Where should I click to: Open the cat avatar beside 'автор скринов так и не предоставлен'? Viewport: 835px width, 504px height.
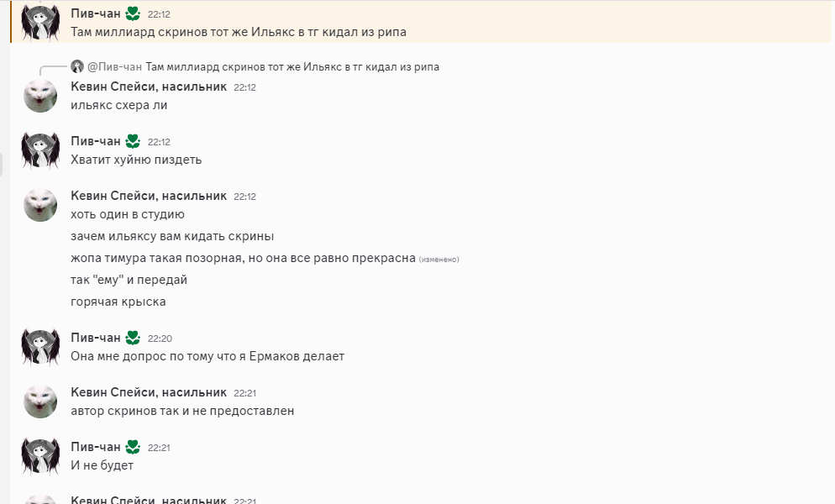pyautogui.click(x=39, y=402)
